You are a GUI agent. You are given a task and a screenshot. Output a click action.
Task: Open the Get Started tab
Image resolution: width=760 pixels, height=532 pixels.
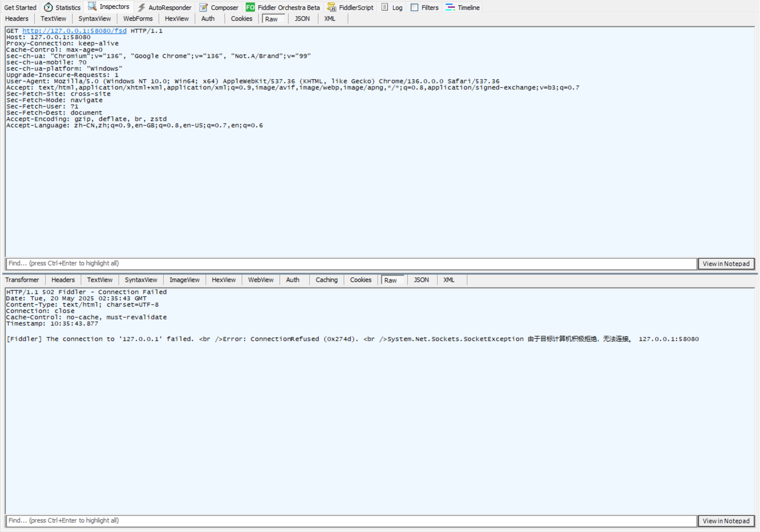coord(20,7)
